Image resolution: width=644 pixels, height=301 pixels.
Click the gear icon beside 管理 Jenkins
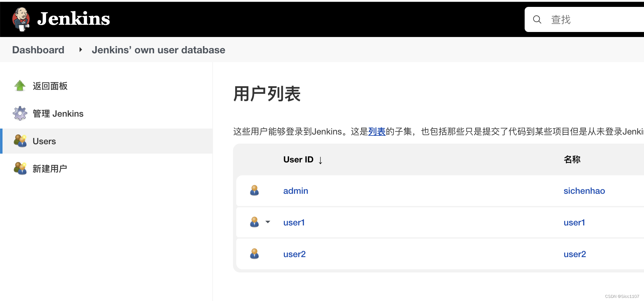(x=20, y=113)
